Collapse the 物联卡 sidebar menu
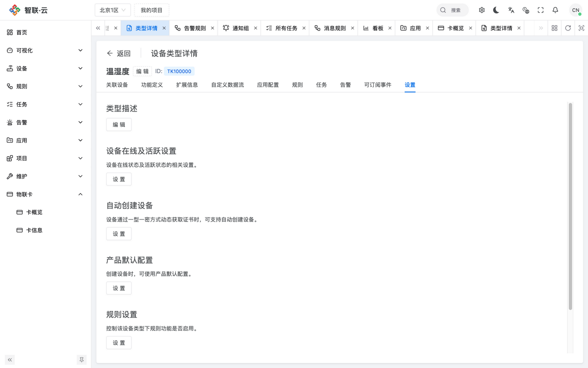 click(x=45, y=194)
